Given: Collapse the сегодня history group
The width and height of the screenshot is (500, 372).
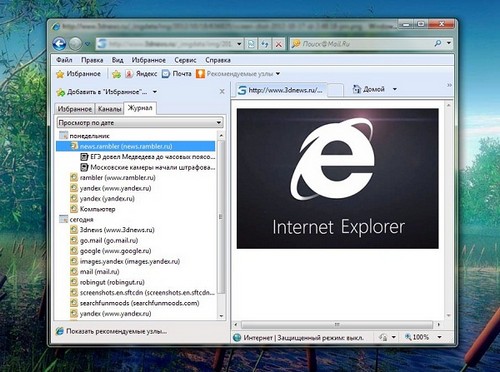Looking at the screenshot, I should click(x=76, y=220).
